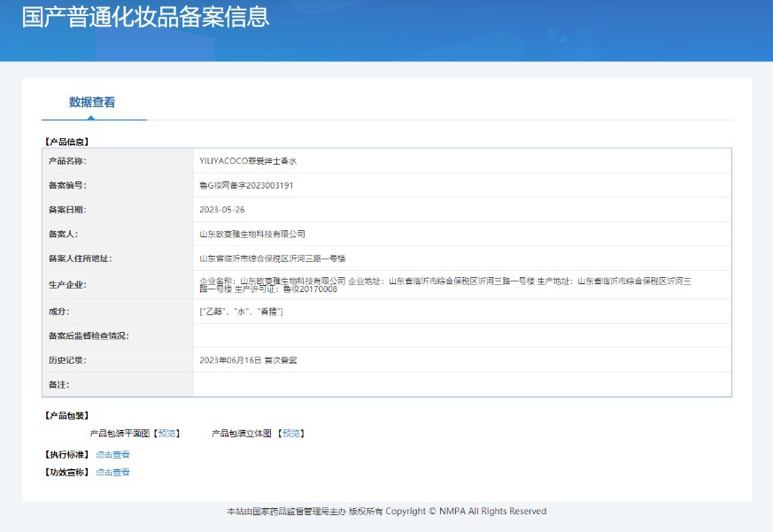Viewport: 773px width, 532px height.
Task: Click the 备案日期 label cell
Action: coord(118,210)
